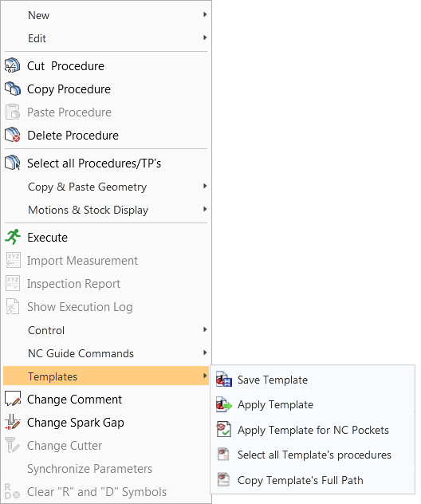
Task: Expand the New submenu arrow
Action: 205,15
